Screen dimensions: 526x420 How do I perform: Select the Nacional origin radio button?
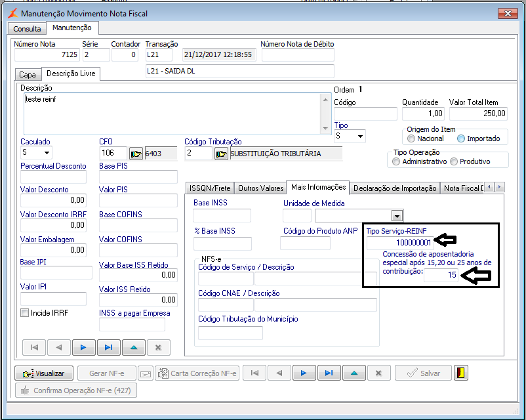tap(411, 138)
